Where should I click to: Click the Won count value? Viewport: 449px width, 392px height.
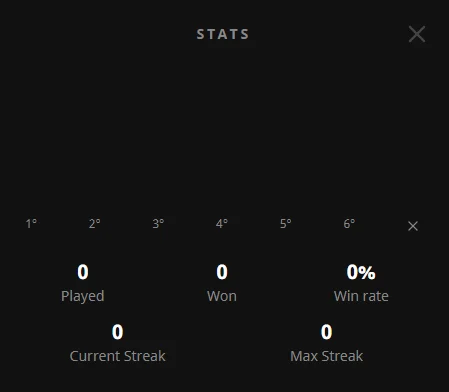(x=222, y=272)
